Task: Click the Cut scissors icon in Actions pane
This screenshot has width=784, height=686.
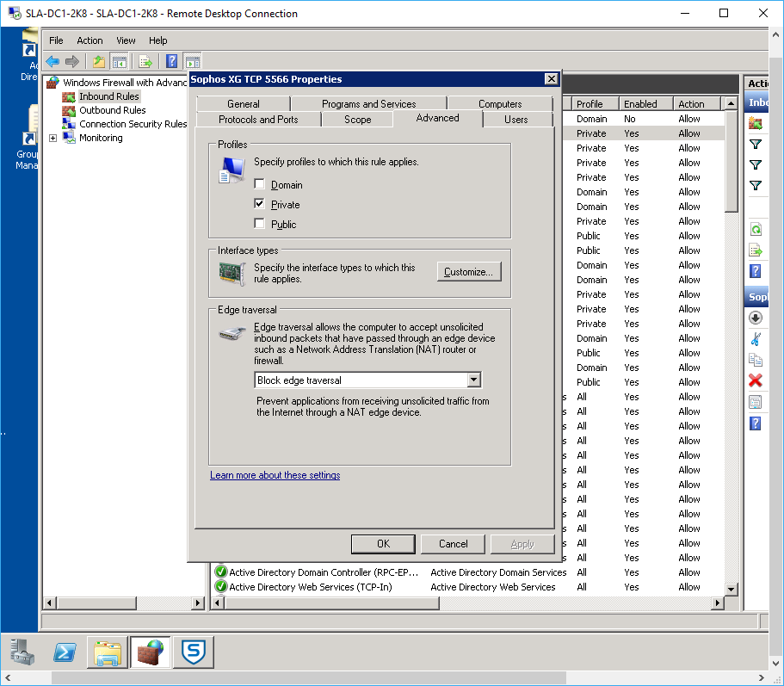Action: click(x=756, y=339)
